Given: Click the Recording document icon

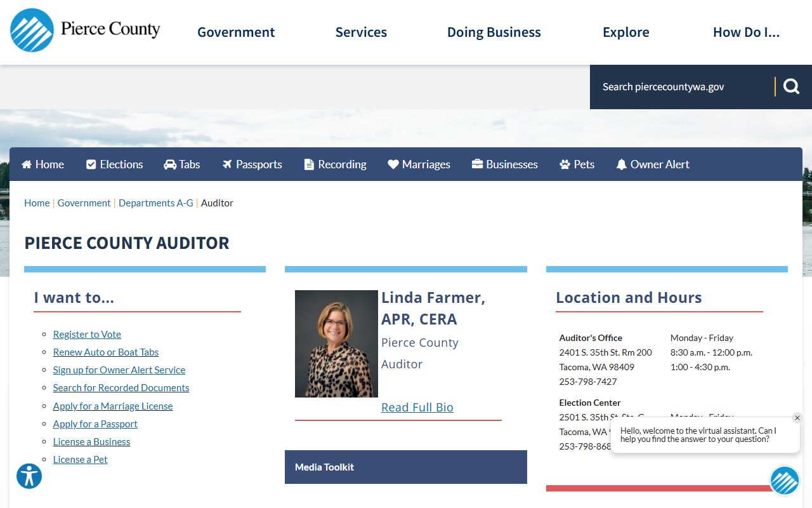Looking at the screenshot, I should tap(309, 164).
